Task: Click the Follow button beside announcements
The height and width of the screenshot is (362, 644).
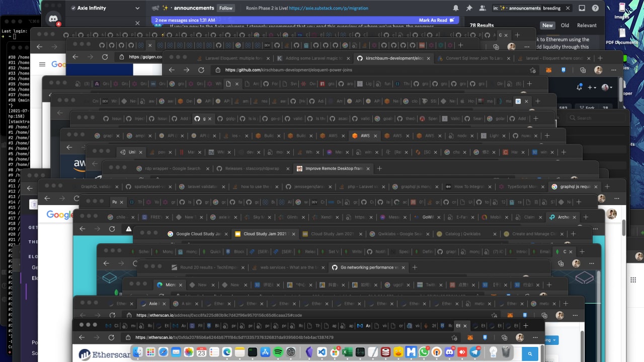Action: pos(226,8)
